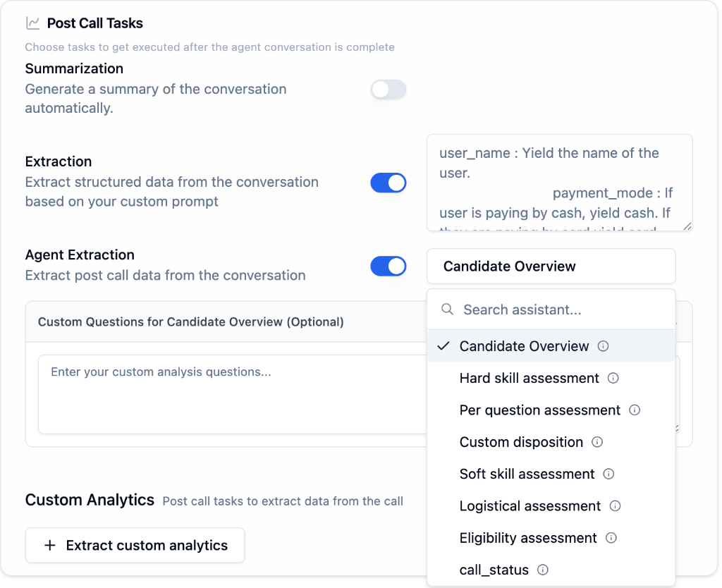Turn off Agent Extraction
The height and width of the screenshot is (588, 722).
click(x=388, y=266)
